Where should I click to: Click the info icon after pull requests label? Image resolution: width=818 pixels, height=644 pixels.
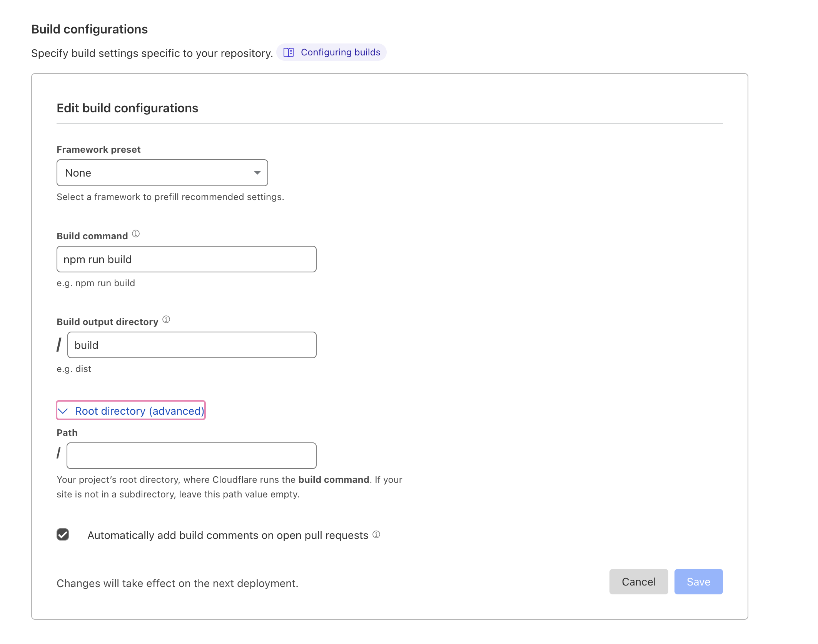(x=376, y=534)
